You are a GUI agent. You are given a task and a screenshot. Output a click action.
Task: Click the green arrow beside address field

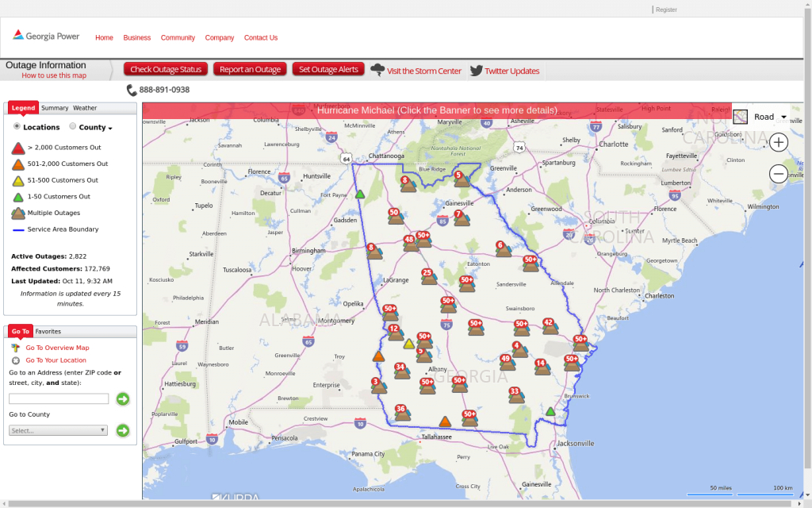[x=123, y=399]
